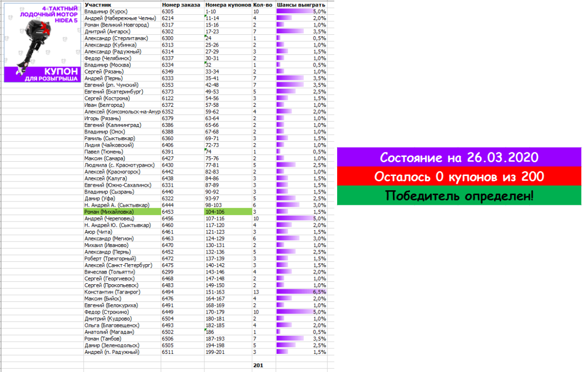Click the green "Победитель определен!" banner
Viewport: 588px width, 372px height.
(459, 196)
